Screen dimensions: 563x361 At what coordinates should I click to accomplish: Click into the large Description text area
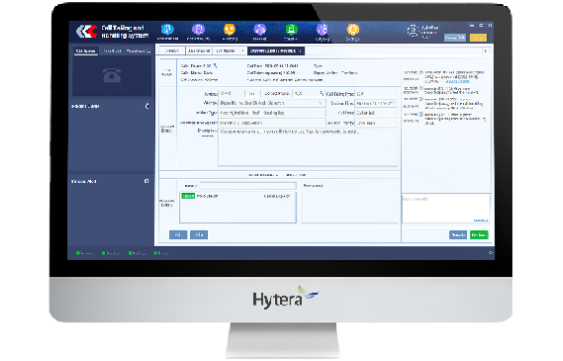[x=308, y=147]
